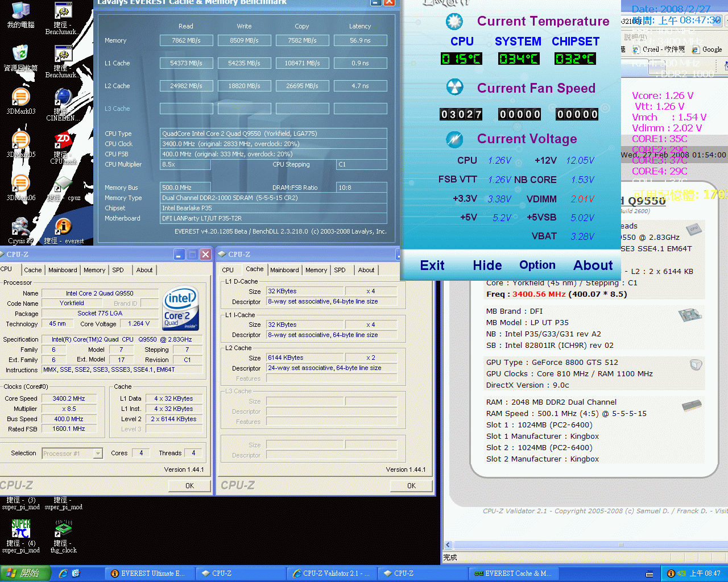
Task: Click the keyboard language bar icon
Action: tap(649, 573)
